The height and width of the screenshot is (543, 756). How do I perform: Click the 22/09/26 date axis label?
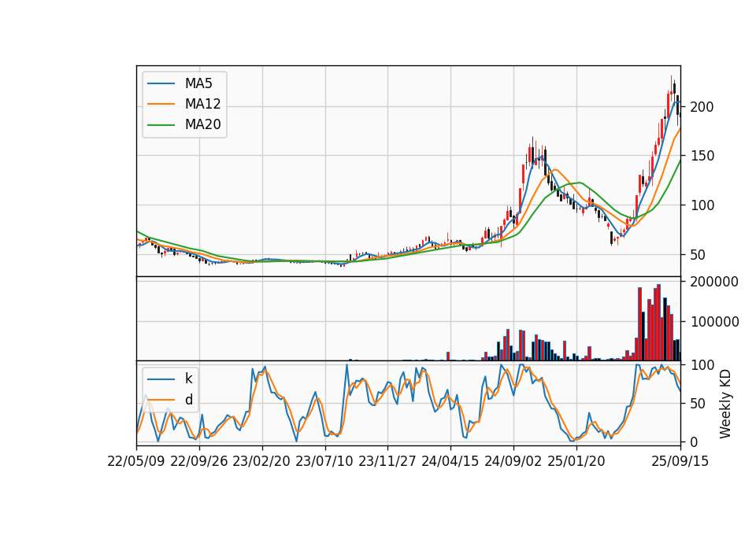point(199,461)
